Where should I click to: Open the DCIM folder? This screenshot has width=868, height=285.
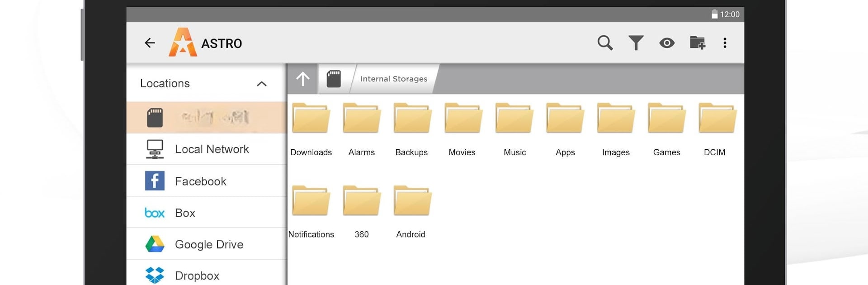coord(717,130)
